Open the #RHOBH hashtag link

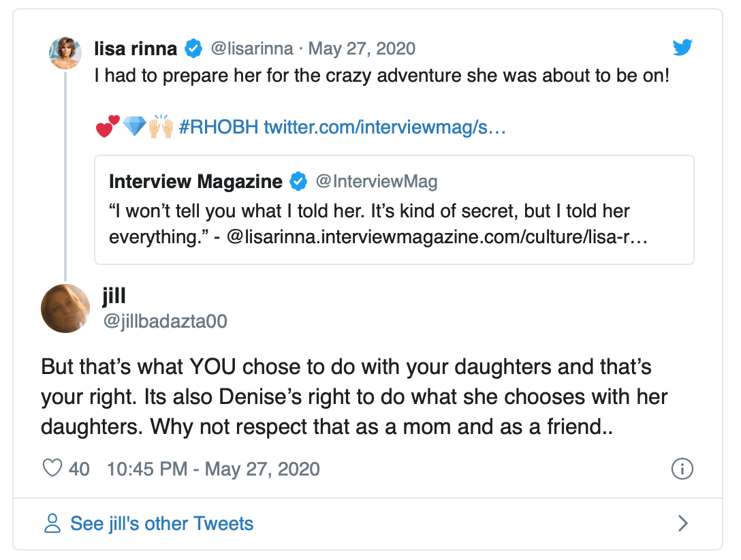(218, 127)
